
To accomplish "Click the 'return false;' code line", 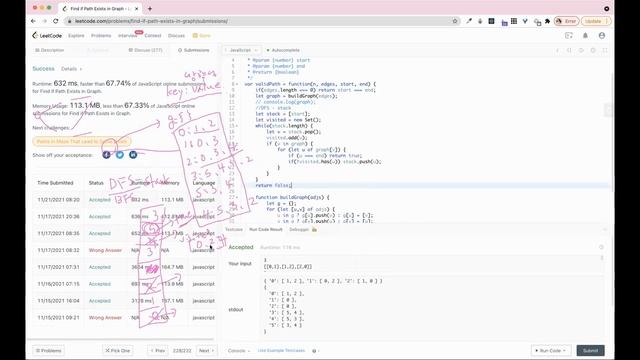I will click(x=274, y=185).
